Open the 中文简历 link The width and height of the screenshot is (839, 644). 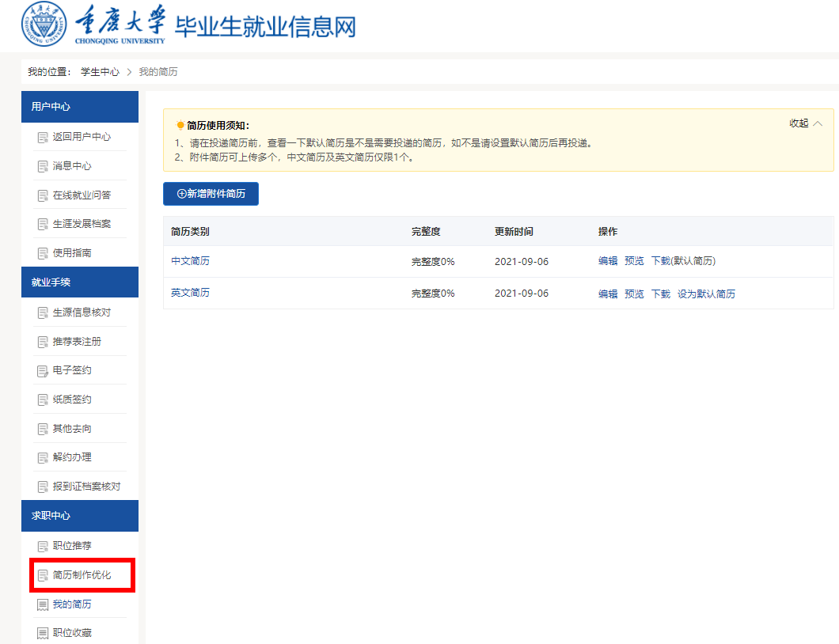pyautogui.click(x=191, y=261)
